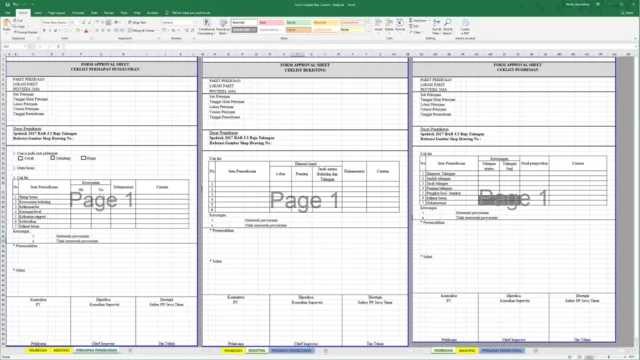640x360 pixels.
Task: Click the Format cells icon
Action: (x=400, y=23)
